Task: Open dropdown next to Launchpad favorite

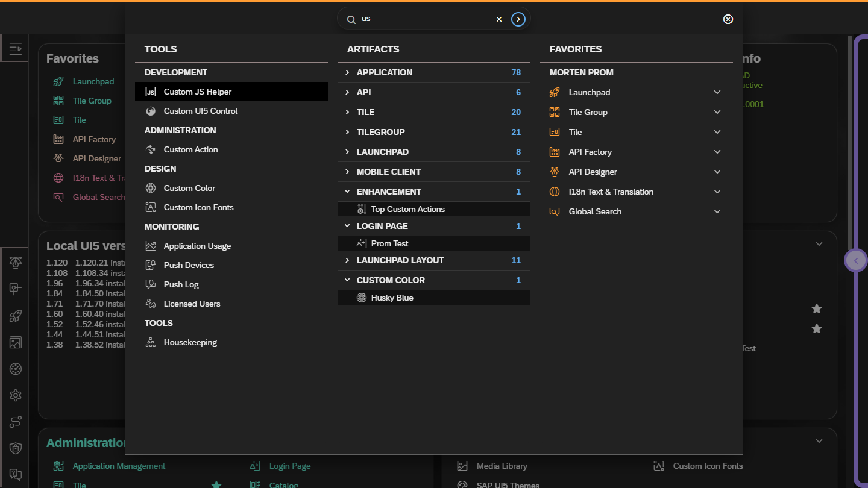Action: point(717,92)
